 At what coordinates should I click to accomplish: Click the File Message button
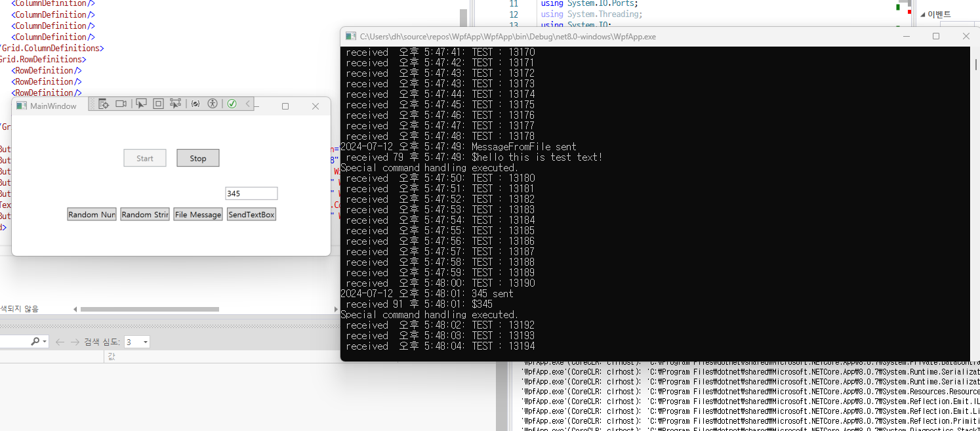(x=198, y=215)
